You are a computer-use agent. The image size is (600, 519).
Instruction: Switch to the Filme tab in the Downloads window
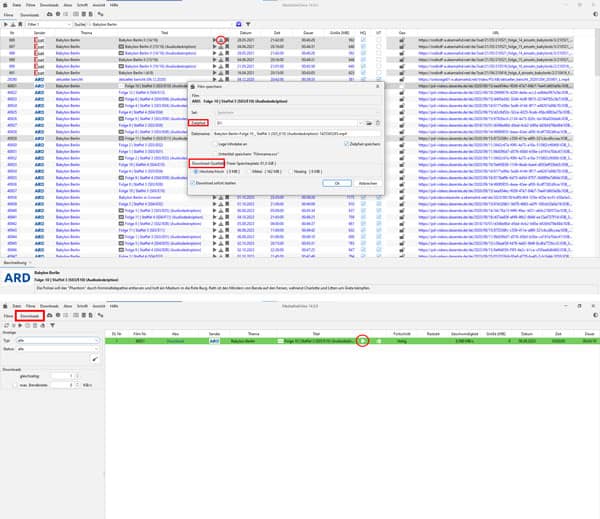point(8,316)
